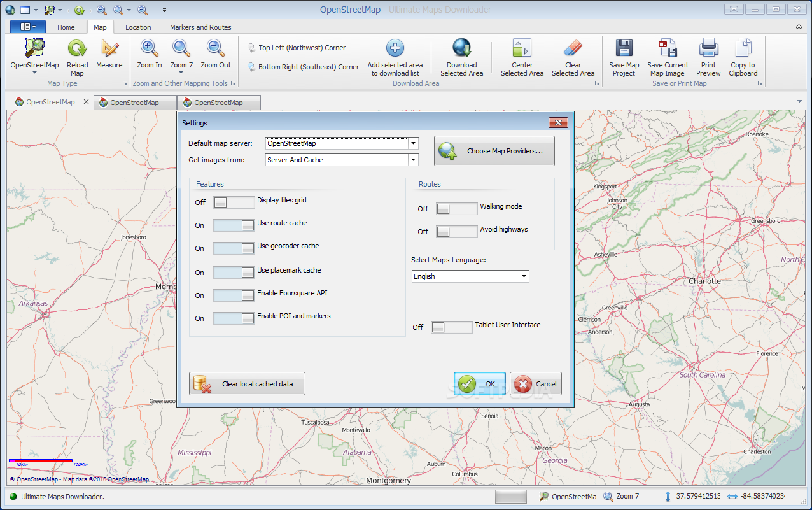Click Bottom Right (Southeast) Corner

(302, 67)
